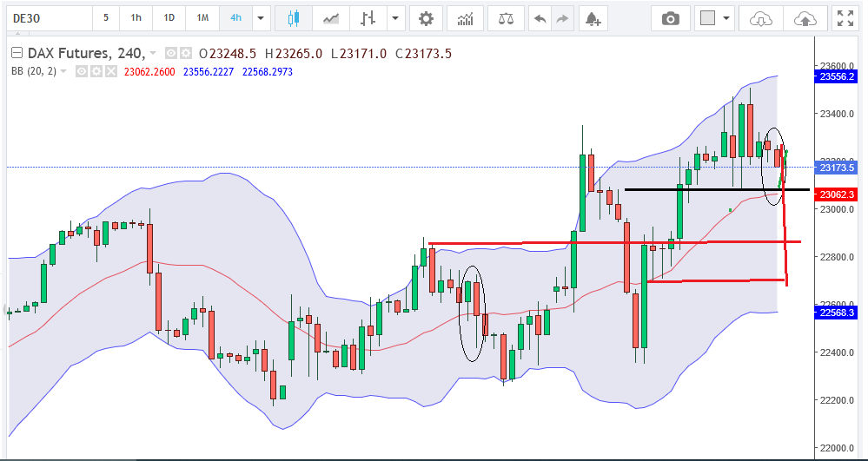Select the 1h interval
Screen dimensions: 868x461
(136, 17)
